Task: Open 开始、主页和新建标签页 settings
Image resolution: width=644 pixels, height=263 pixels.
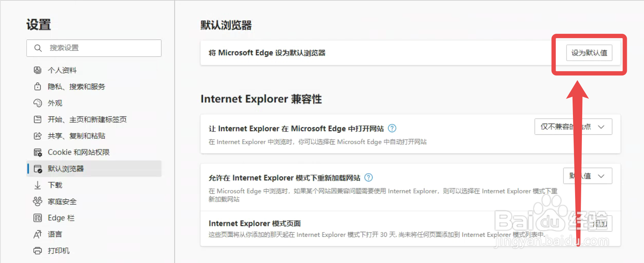Action: [94, 119]
